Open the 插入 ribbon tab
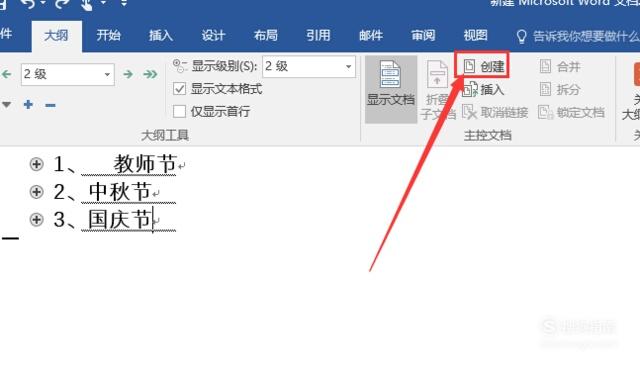 pyautogui.click(x=161, y=36)
